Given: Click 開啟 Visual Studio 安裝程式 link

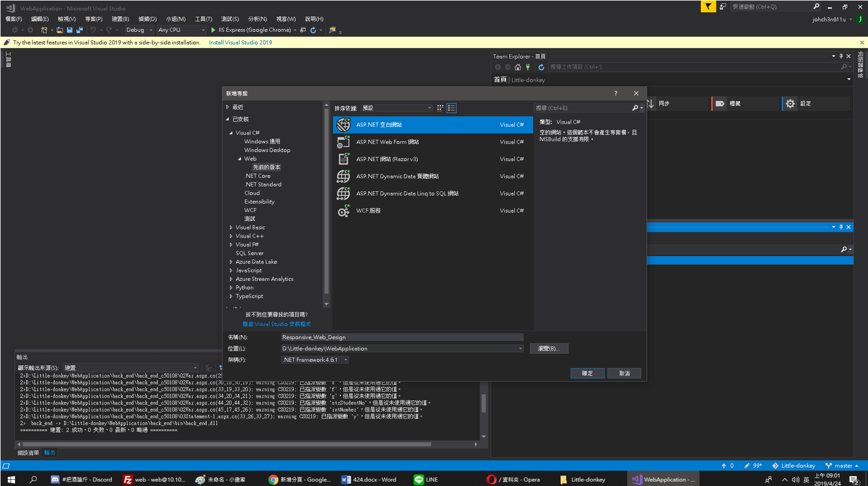Looking at the screenshot, I should (277, 324).
